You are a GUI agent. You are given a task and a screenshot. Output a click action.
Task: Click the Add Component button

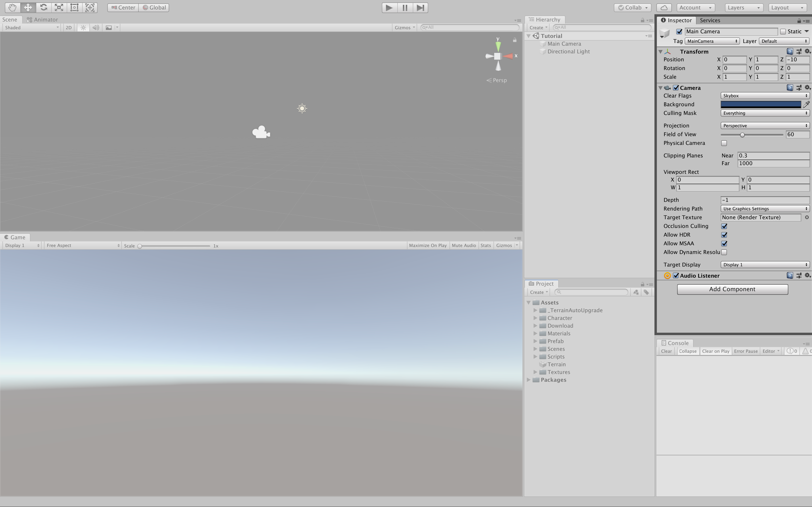[x=732, y=289]
